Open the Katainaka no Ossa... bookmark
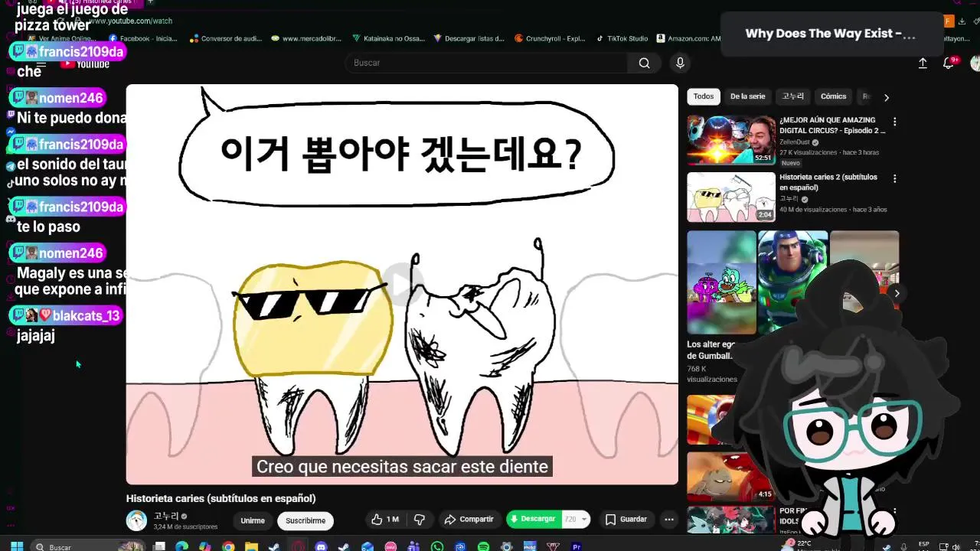Image resolution: width=980 pixels, height=551 pixels. 388,38
